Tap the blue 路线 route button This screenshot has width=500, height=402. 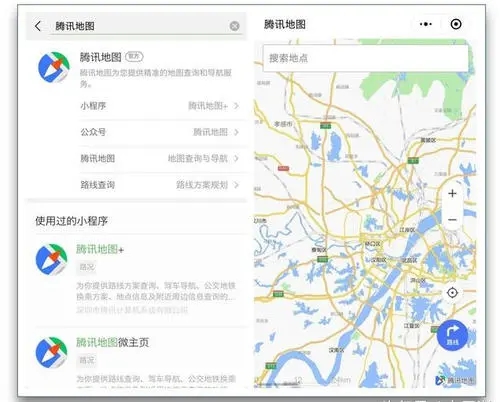(452, 335)
